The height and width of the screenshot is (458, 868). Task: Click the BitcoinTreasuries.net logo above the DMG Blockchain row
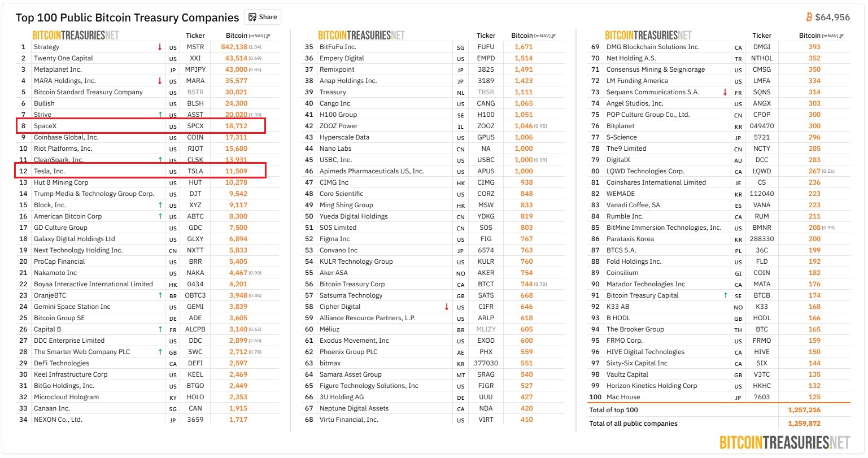click(648, 35)
